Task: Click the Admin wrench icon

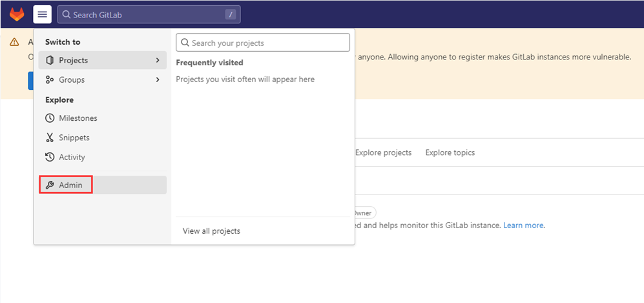Action: [50, 185]
